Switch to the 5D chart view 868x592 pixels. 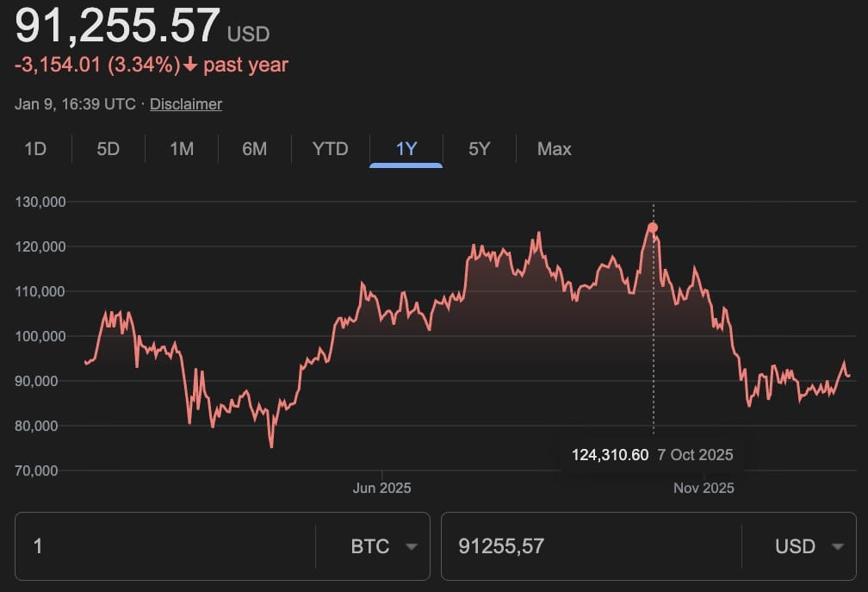point(106,149)
